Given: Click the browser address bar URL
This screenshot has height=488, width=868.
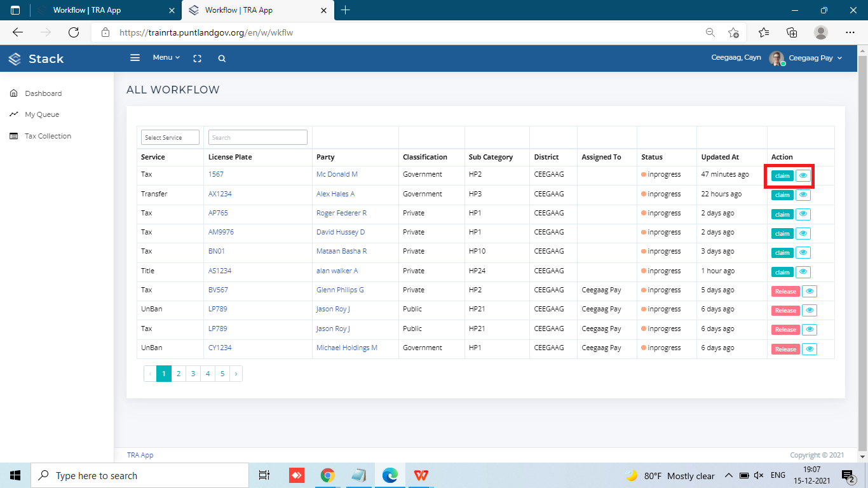Looking at the screenshot, I should point(206,32).
